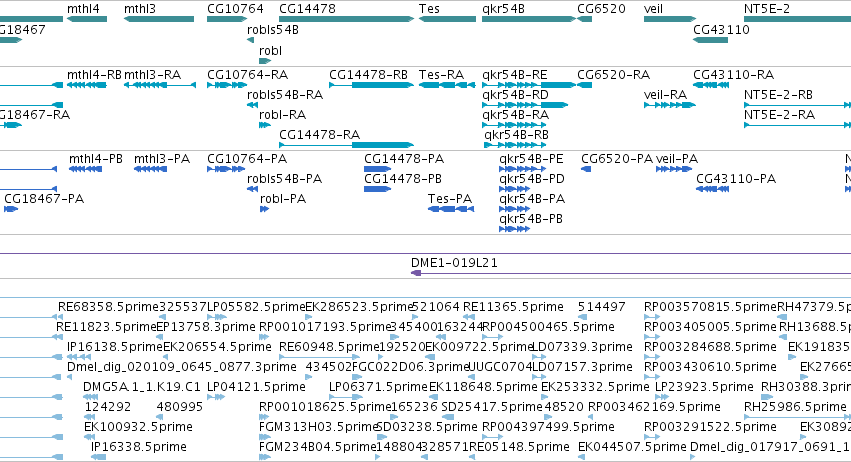Click the robls54B gene label

tap(273, 30)
